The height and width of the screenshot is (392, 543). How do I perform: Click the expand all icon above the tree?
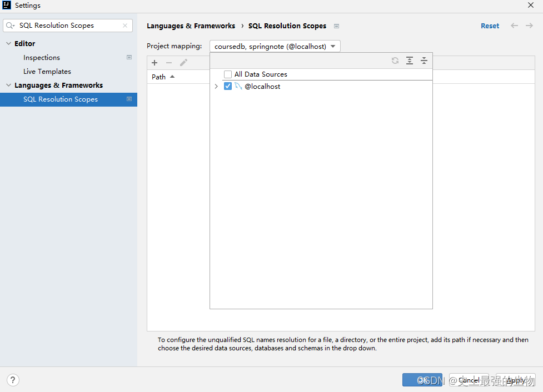point(410,61)
